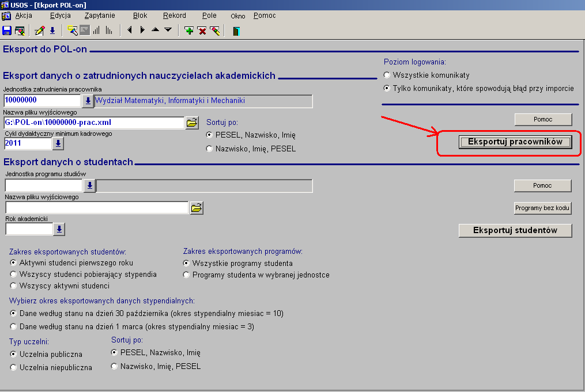Browse for student output file folder icon
The width and height of the screenshot is (585, 392).
pos(197,208)
